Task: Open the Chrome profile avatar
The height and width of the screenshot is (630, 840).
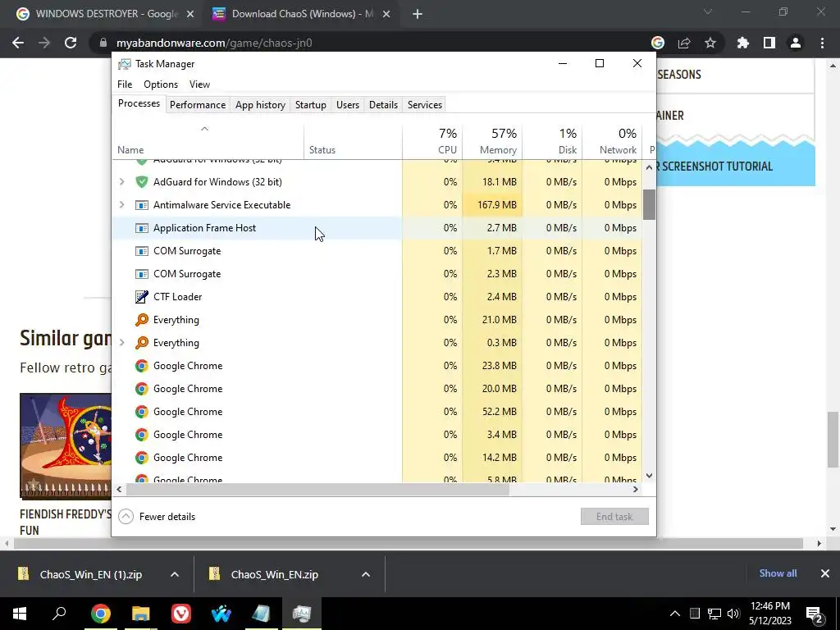Action: [796, 43]
